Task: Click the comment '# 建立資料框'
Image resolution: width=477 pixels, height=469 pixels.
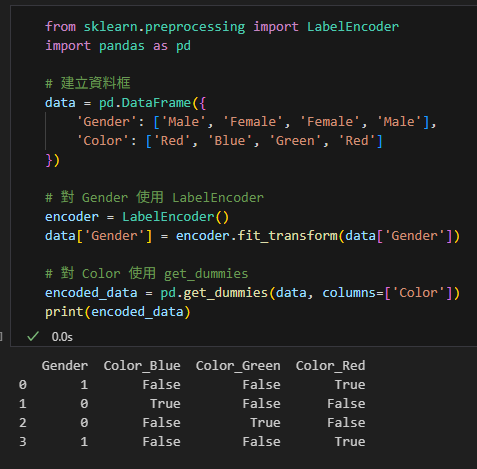Action: coord(88,83)
